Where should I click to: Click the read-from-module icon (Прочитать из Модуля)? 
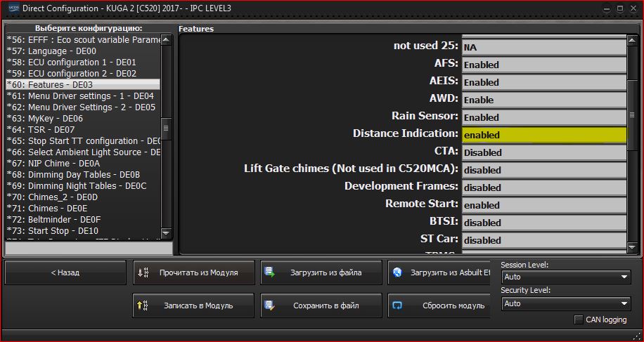click(143, 272)
